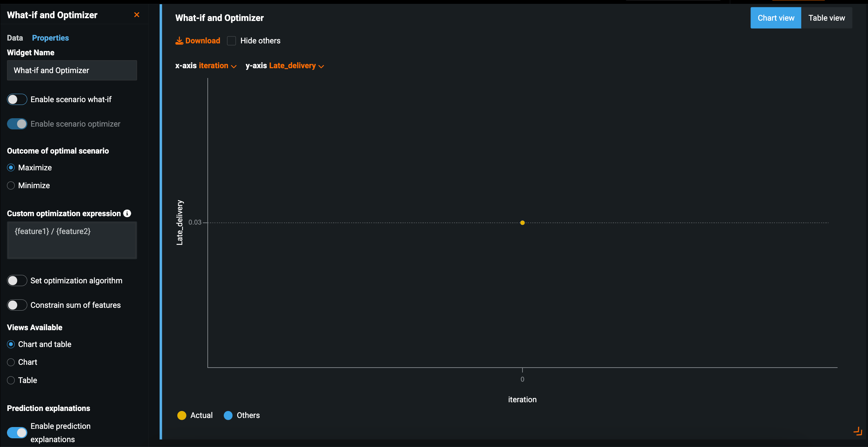
Task: Click the blue Others legend marker
Action: click(x=228, y=415)
